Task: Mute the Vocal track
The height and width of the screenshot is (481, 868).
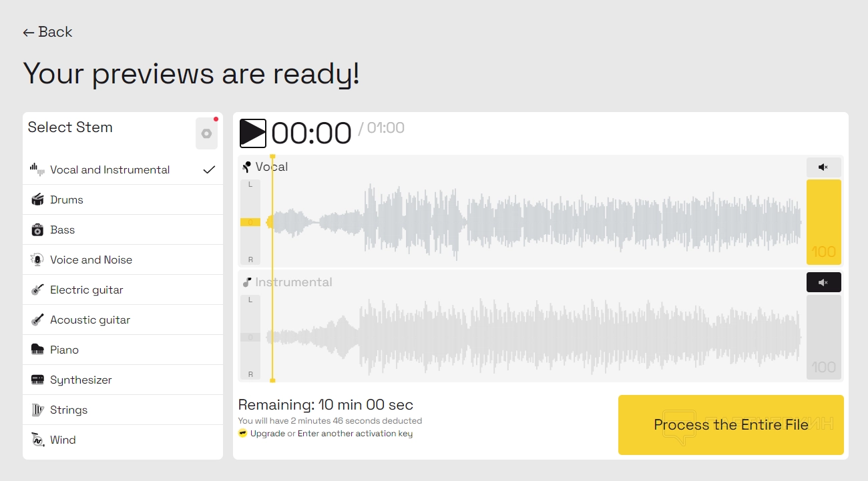Action: coord(823,167)
